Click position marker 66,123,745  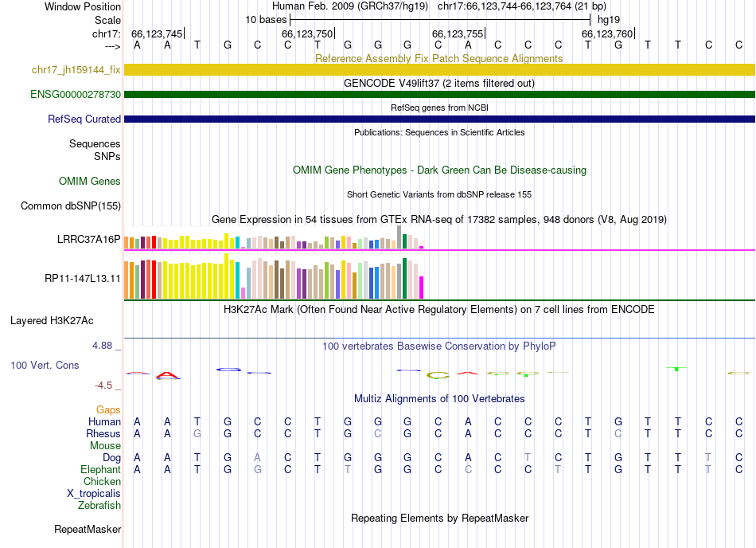[x=158, y=33]
